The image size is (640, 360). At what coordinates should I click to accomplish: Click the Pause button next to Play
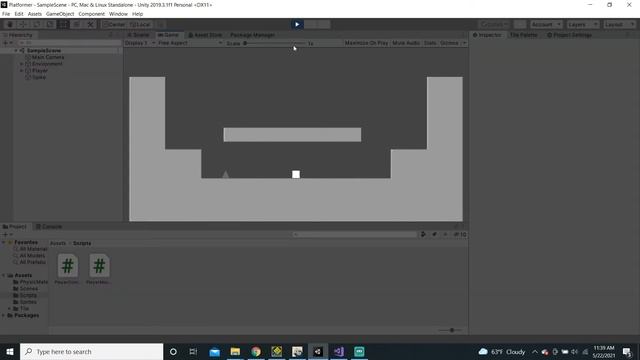point(310,24)
